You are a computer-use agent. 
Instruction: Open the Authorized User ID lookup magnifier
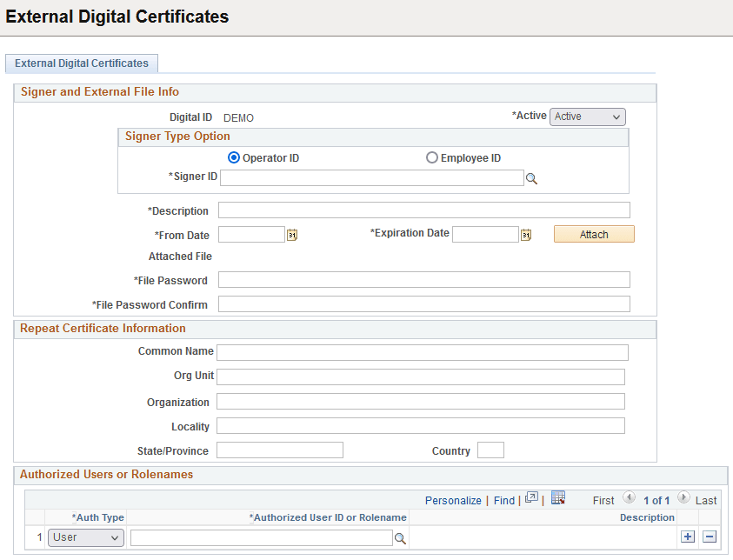point(400,537)
